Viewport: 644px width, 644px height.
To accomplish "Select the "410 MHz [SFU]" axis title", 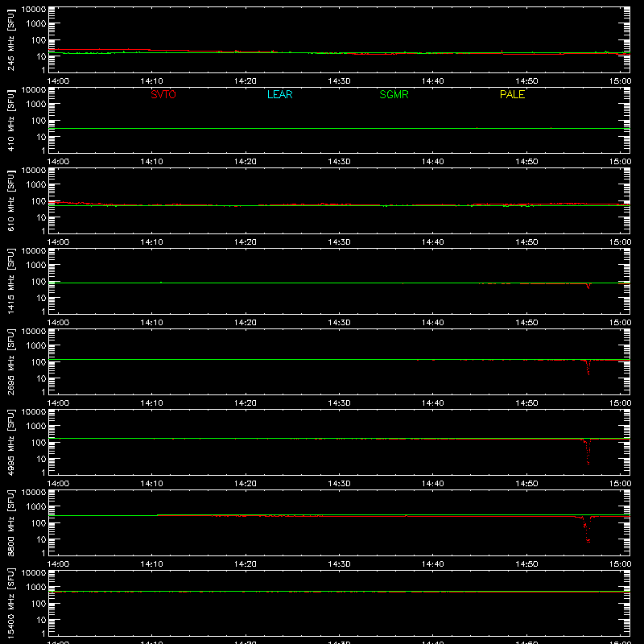I will click(x=11, y=120).
